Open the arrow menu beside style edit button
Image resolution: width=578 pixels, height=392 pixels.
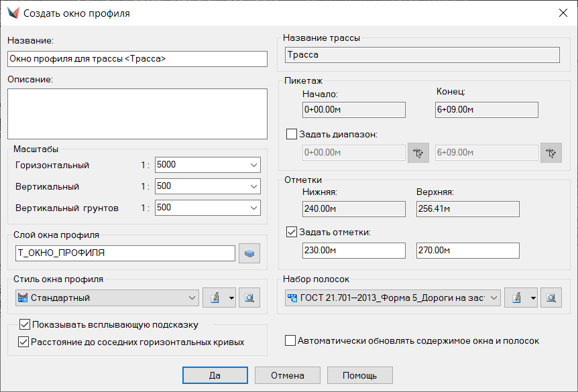click(x=231, y=298)
